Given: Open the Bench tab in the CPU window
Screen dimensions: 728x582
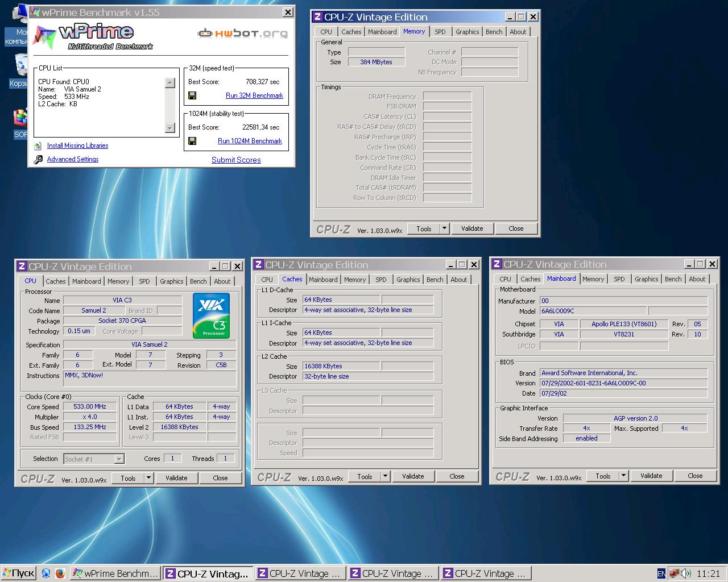Looking at the screenshot, I should [x=198, y=281].
